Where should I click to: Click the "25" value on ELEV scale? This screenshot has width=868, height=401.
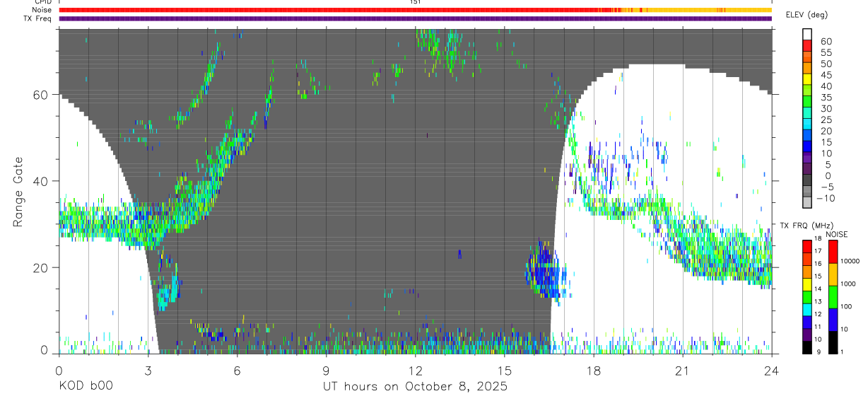tap(826, 120)
